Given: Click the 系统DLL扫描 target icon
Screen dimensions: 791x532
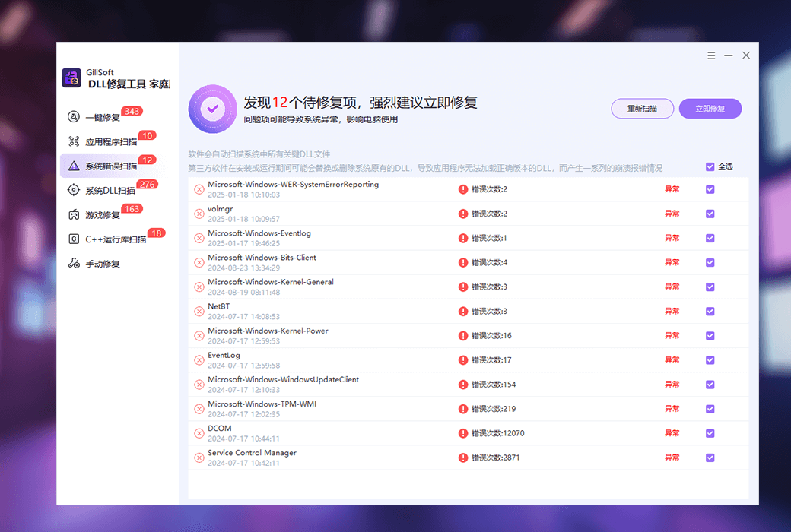Looking at the screenshot, I should [74, 190].
